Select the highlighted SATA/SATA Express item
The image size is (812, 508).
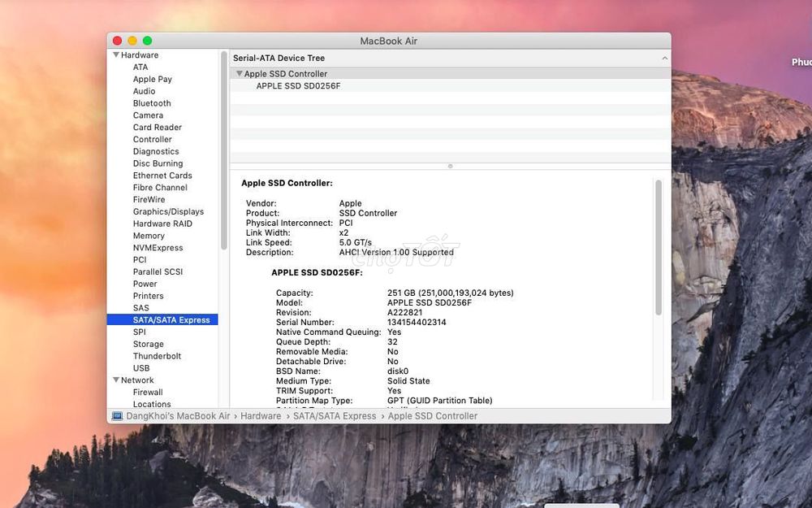[162, 319]
